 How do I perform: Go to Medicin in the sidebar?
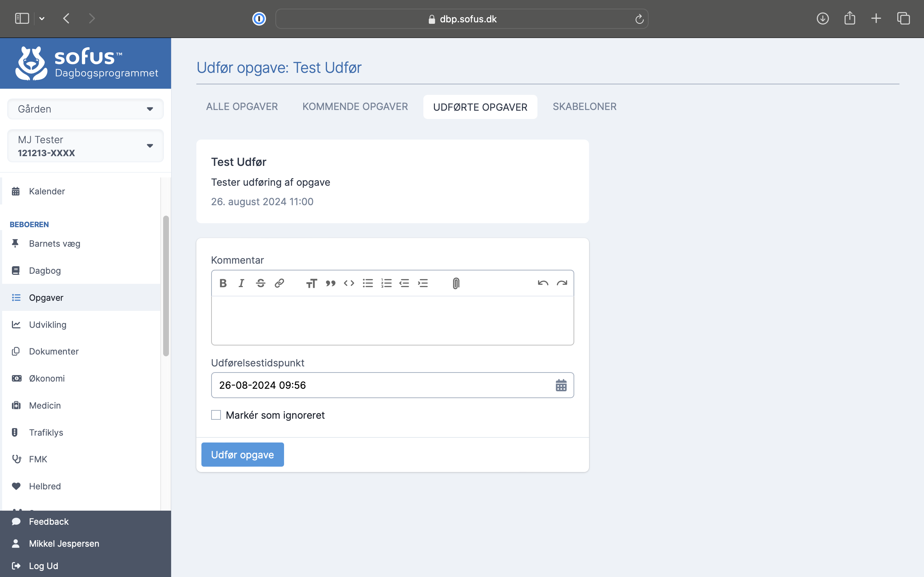pos(45,405)
